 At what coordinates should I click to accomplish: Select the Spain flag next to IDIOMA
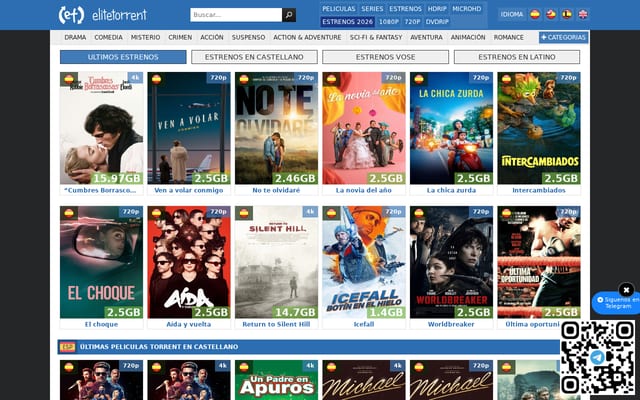(535, 14)
